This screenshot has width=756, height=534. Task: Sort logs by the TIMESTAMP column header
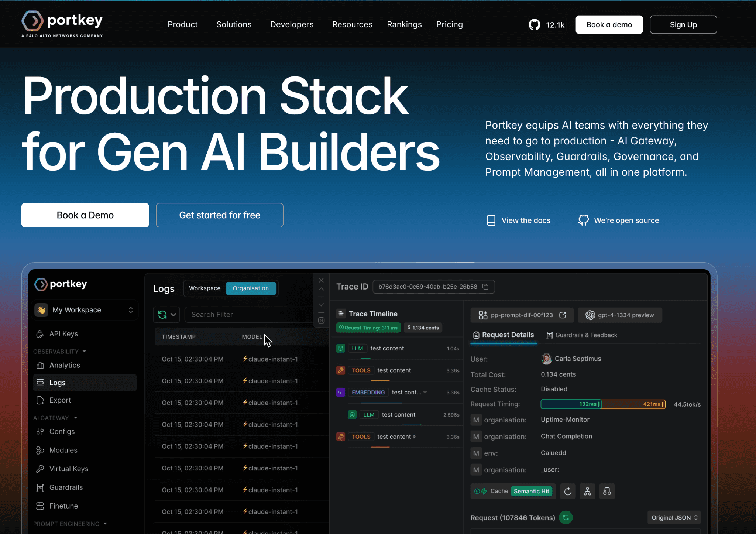[x=179, y=337]
